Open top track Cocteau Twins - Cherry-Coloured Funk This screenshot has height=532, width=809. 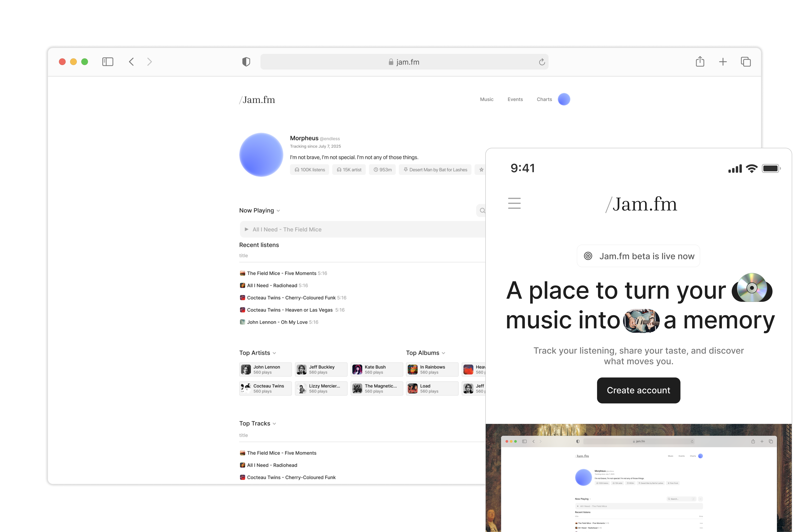(288, 477)
